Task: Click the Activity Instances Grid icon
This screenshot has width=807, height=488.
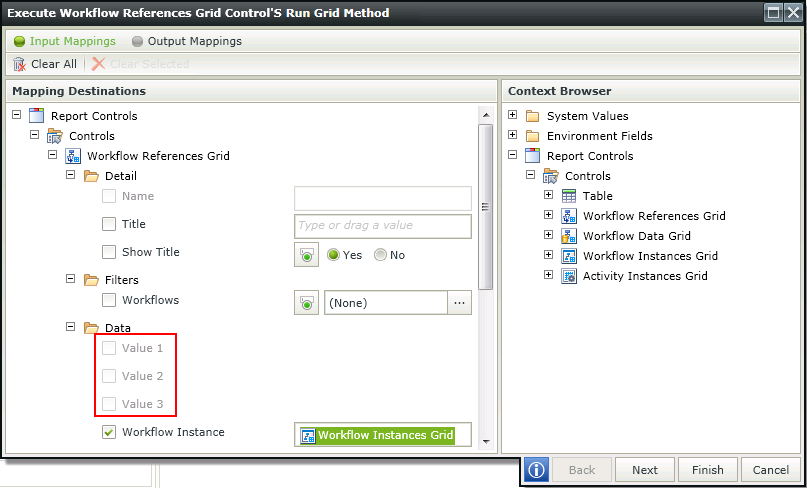Action: tap(569, 276)
